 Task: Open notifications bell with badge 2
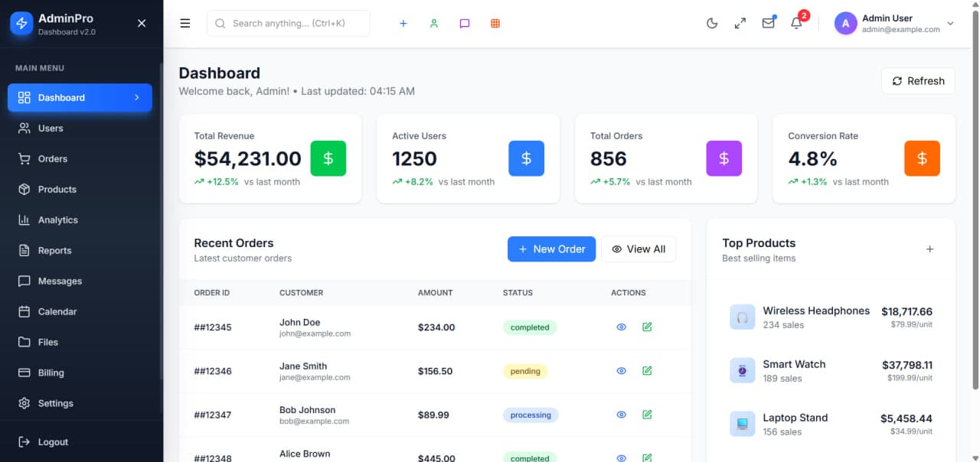796,23
